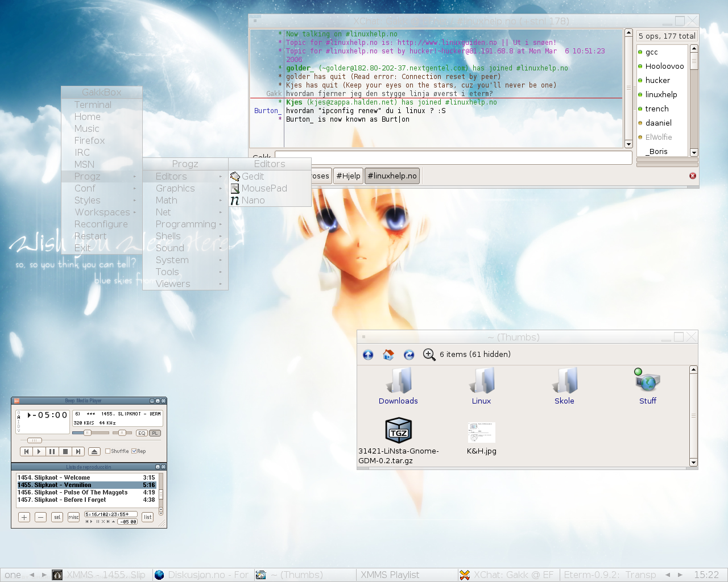Screen dimensions: 728x582
Task: Switch to Diskusjon.no Firefox taskbar entry
Action: click(x=202, y=575)
